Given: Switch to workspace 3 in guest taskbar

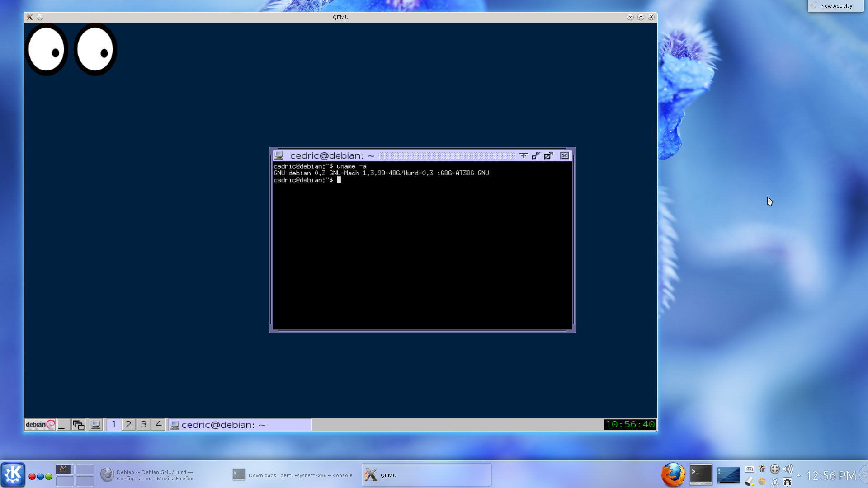Looking at the screenshot, I should coord(143,425).
